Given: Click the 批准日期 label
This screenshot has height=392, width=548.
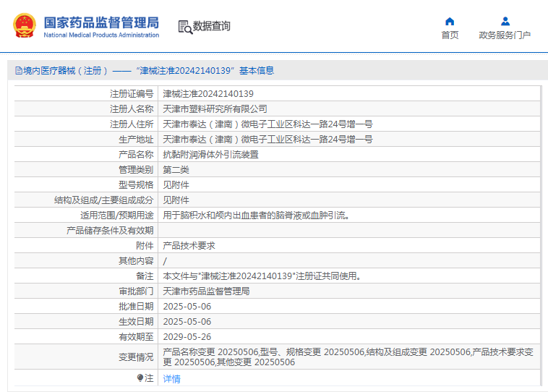Looking at the screenshot, I should pos(136,307).
